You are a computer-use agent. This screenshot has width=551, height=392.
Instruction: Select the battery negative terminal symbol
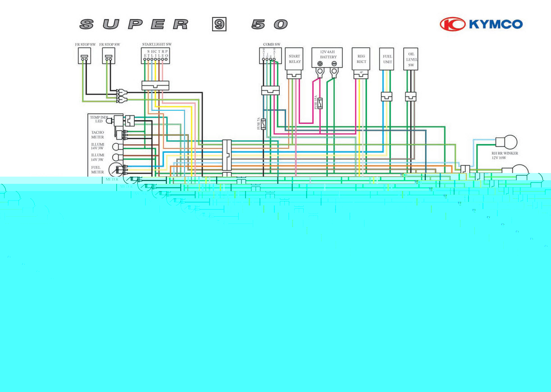click(334, 71)
